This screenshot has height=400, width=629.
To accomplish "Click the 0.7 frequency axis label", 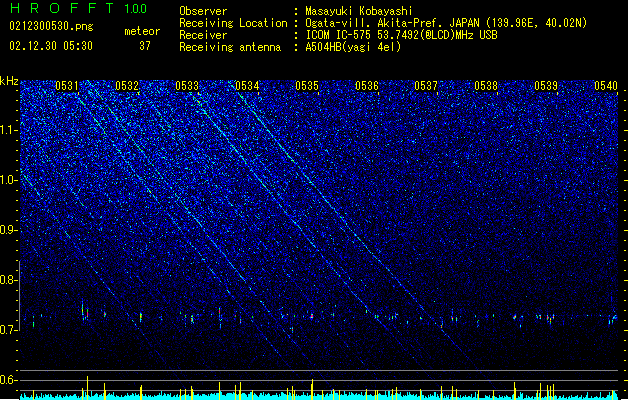I will coord(9,330).
